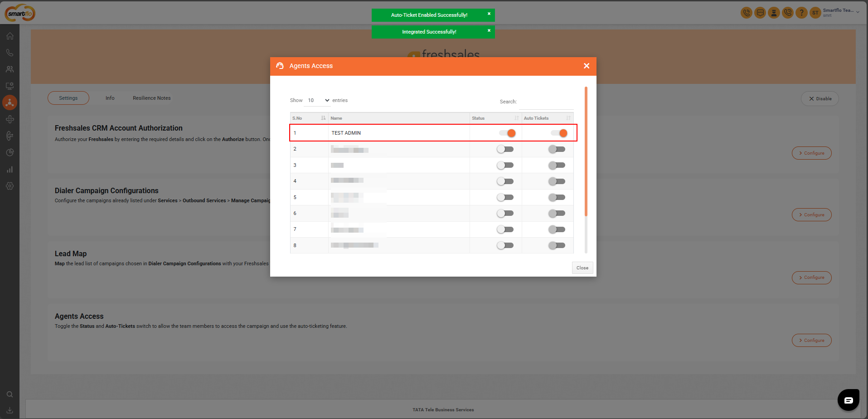This screenshot has width=868, height=419.
Task: Enable Status switch in row 6
Action: point(505,213)
